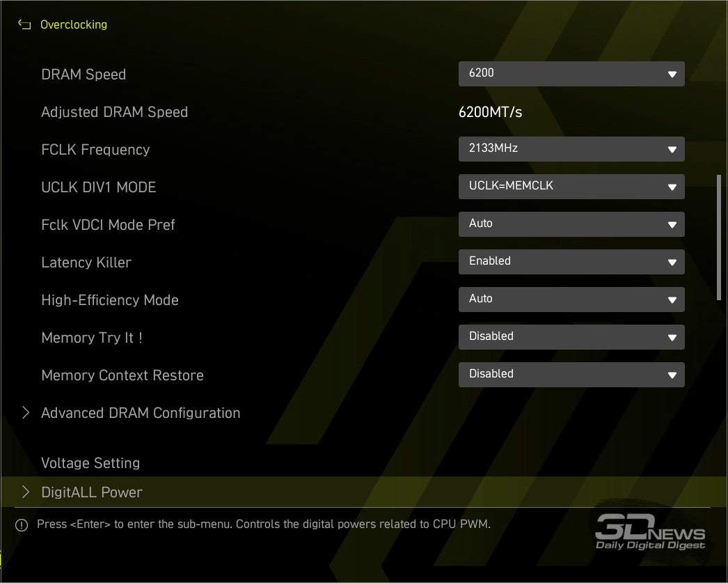Go back via the Overclocking title

[x=74, y=25]
